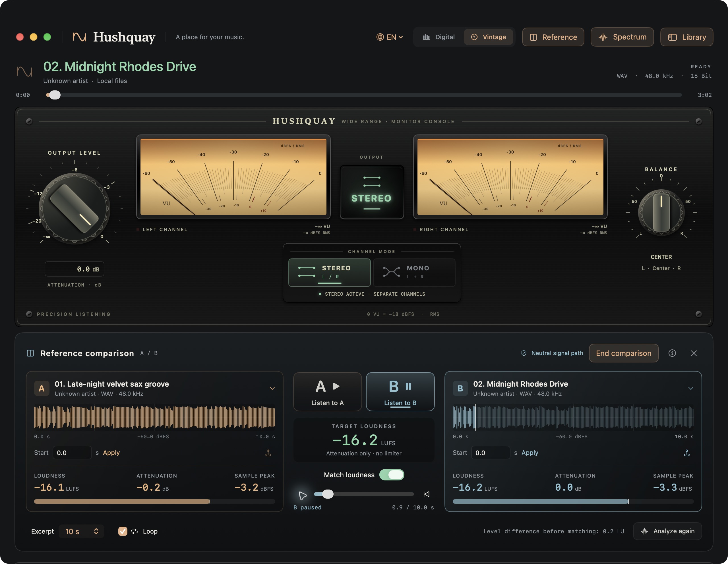The image size is (728, 564).
Task: Click Analyze again button
Action: 667,531
